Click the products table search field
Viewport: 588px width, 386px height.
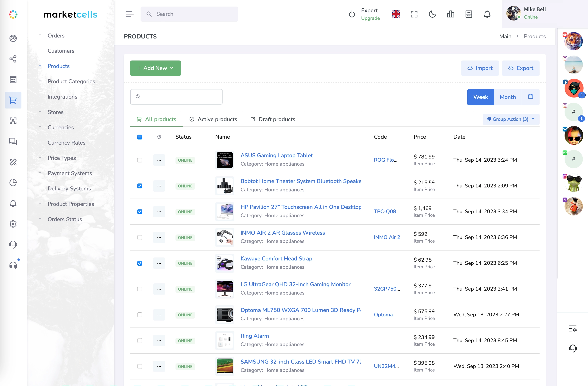point(176,97)
